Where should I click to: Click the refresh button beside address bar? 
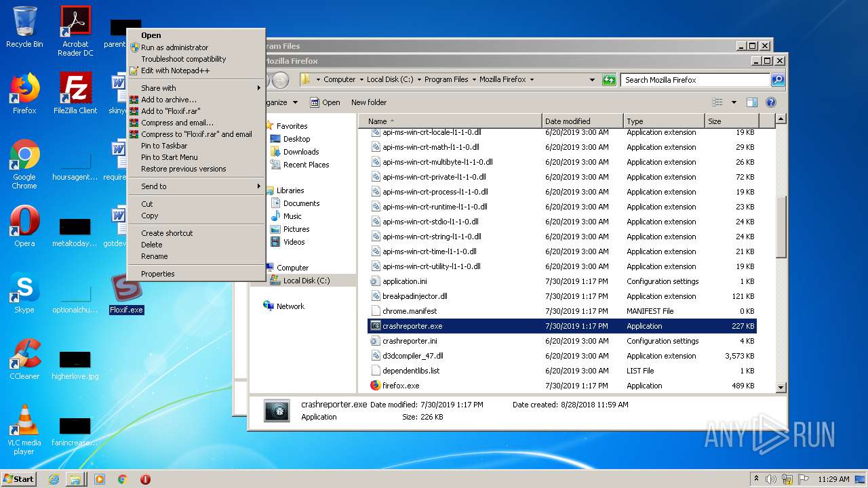point(609,79)
